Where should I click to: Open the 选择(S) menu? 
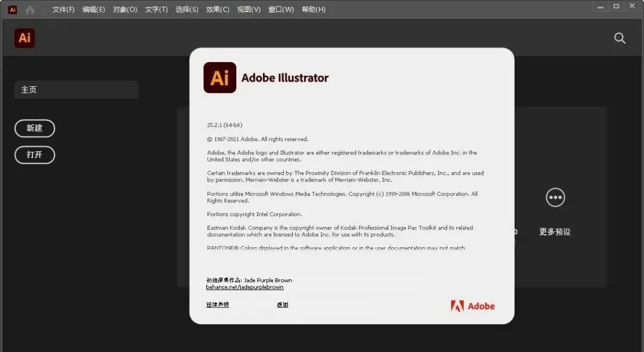tap(187, 10)
